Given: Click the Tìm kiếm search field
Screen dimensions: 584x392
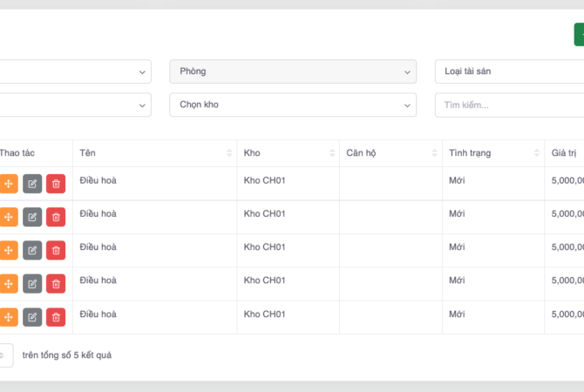Looking at the screenshot, I should (x=509, y=105).
